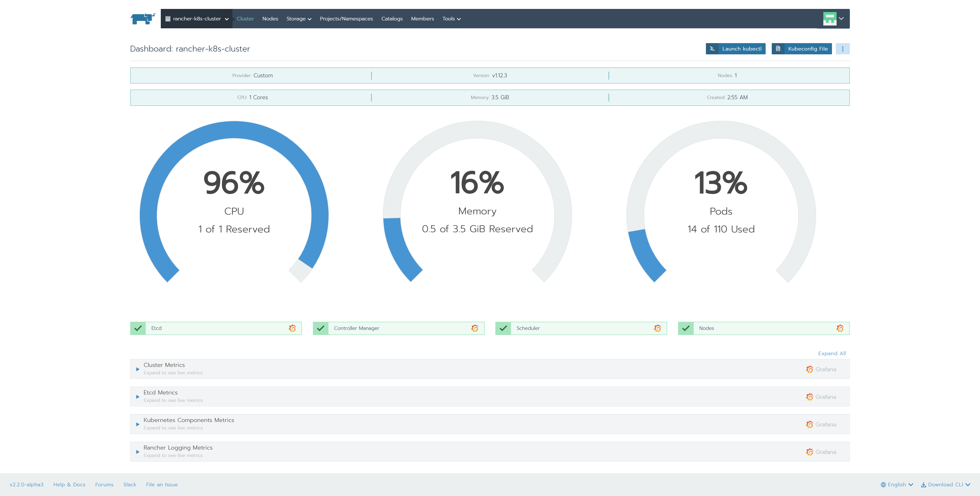Click the Rancher cow logo
The height and width of the screenshot is (496, 980).
pos(143,18)
